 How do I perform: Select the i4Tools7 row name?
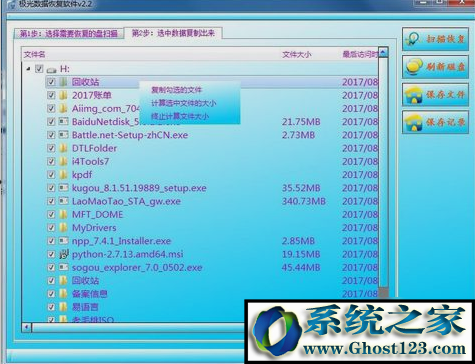90,162
